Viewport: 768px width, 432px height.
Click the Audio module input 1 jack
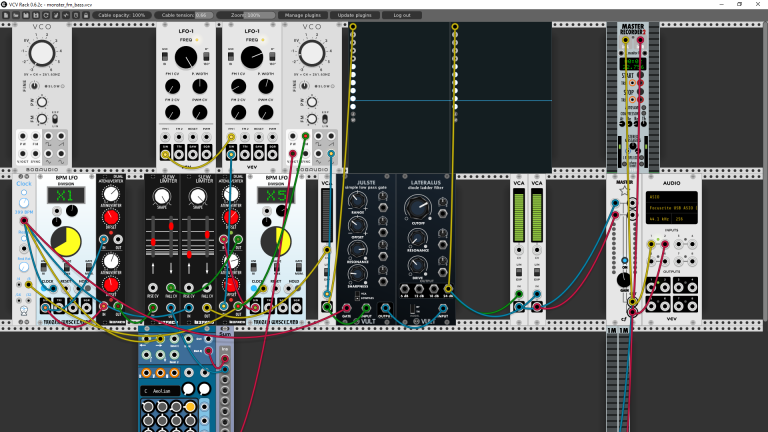click(651, 244)
